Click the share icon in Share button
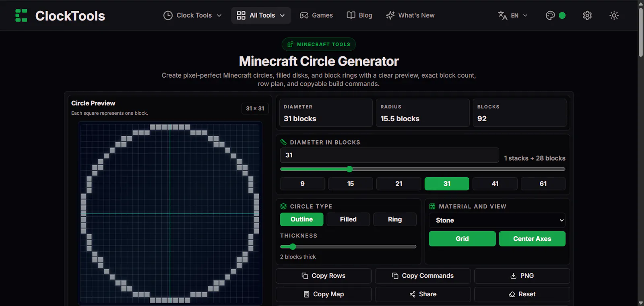 pos(413,294)
